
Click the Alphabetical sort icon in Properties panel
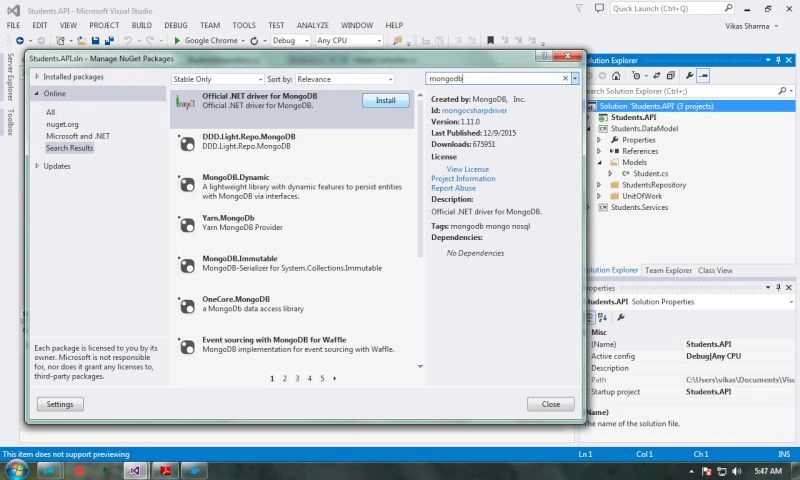tap(603, 317)
